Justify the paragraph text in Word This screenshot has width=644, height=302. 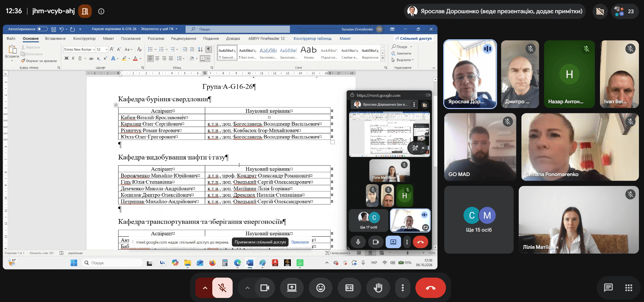click(171, 58)
